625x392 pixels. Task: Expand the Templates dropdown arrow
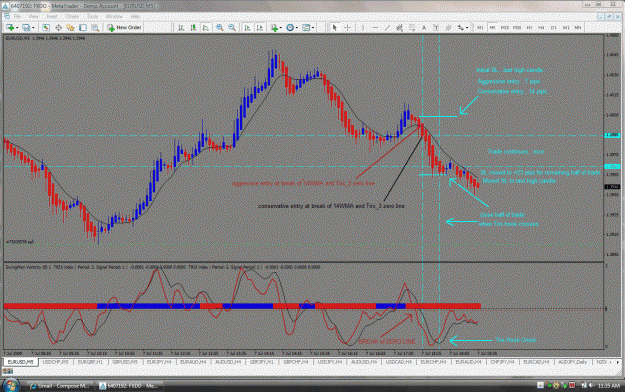coord(313,28)
